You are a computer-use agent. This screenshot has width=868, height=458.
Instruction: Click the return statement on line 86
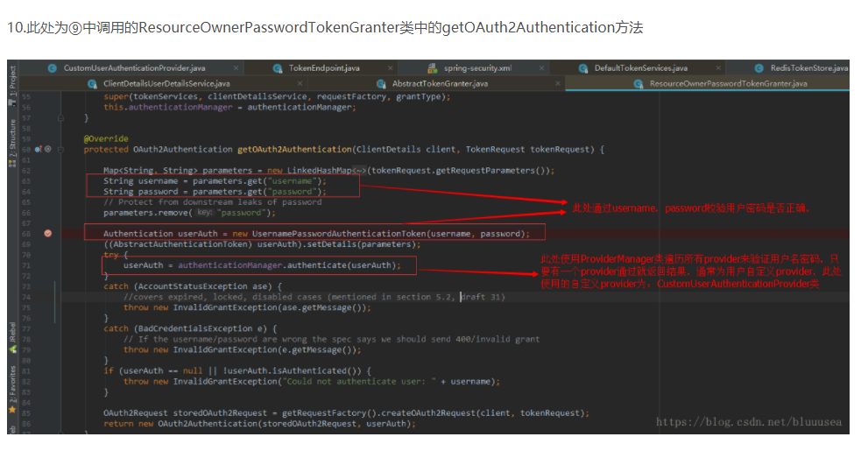[x=259, y=424]
